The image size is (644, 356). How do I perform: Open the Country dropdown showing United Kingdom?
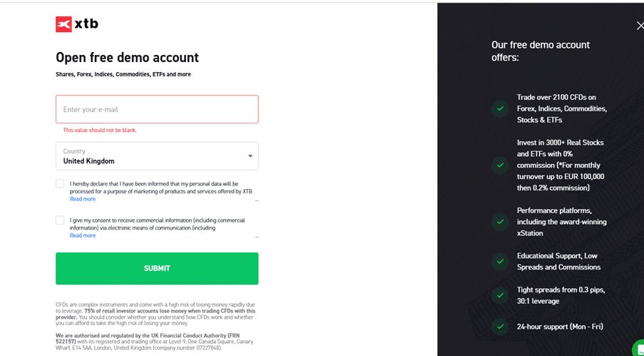pyautogui.click(x=157, y=156)
